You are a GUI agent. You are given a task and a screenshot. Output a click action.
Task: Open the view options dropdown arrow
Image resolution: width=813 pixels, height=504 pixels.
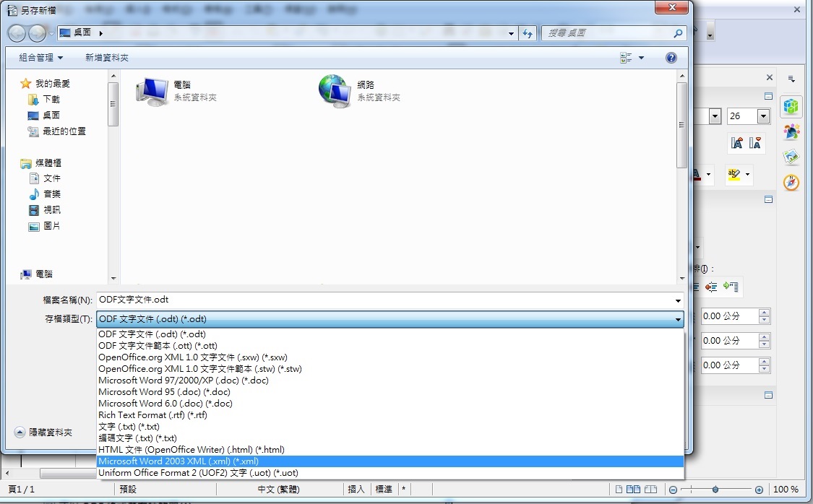(x=641, y=58)
